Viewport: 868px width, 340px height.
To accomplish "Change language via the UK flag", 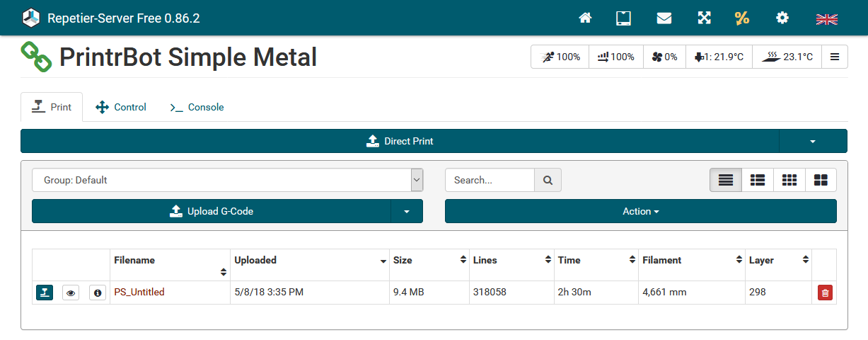I will pos(826,18).
